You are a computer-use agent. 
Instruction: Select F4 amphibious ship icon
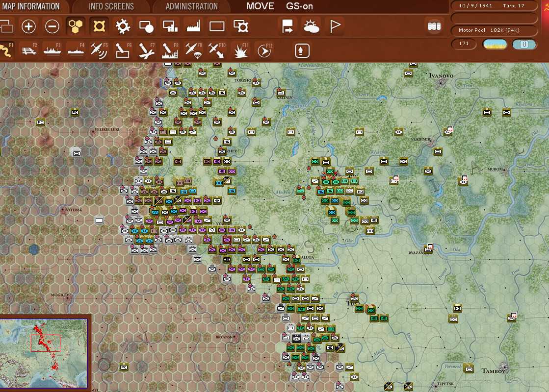76,51
